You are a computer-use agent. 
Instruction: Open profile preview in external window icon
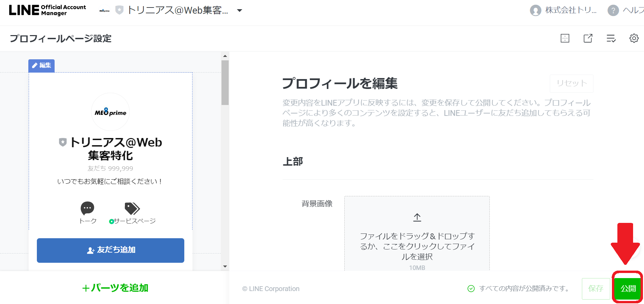[x=588, y=38]
